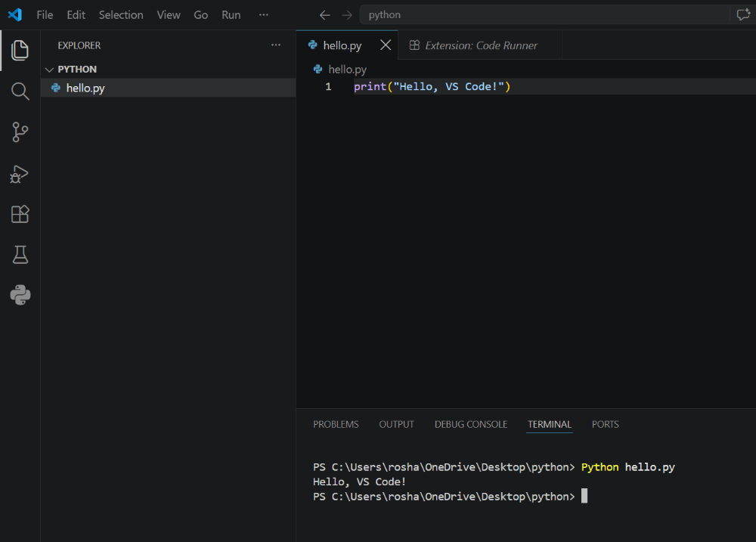This screenshot has width=756, height=542.
Task: Open the Run menu
Action: [231, 15]
